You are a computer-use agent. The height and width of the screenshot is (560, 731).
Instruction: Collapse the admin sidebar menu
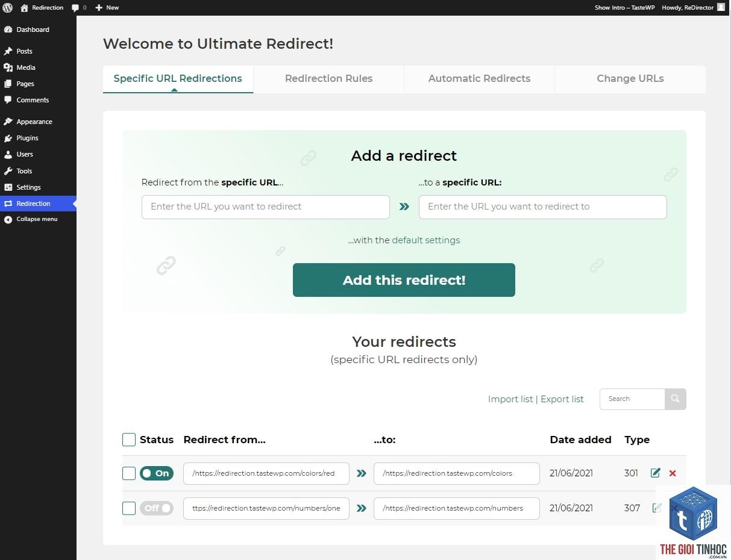tap(38, 219)
